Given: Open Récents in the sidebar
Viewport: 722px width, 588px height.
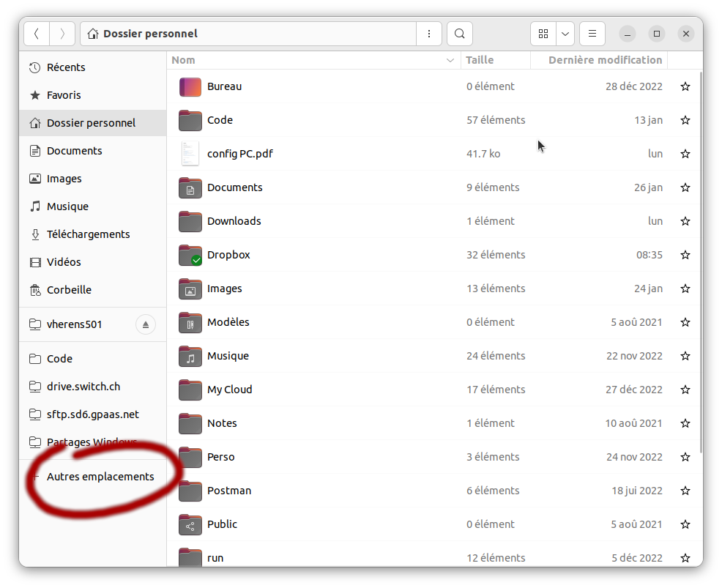Looking at the screenshot, I should (66, 67).
